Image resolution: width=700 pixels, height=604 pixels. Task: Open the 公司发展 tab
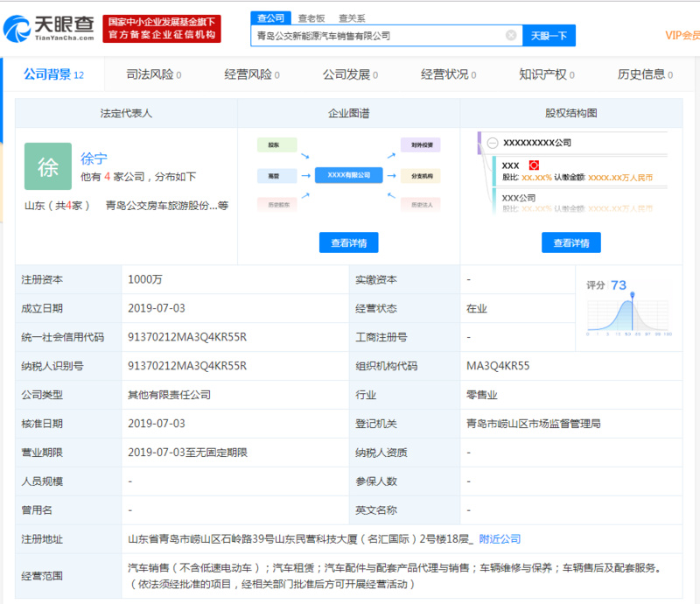point(350,74)
